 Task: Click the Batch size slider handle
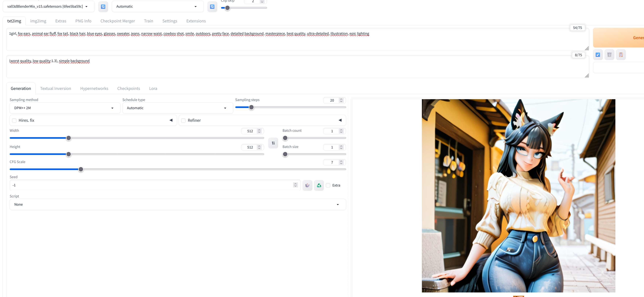coord(285,154)
